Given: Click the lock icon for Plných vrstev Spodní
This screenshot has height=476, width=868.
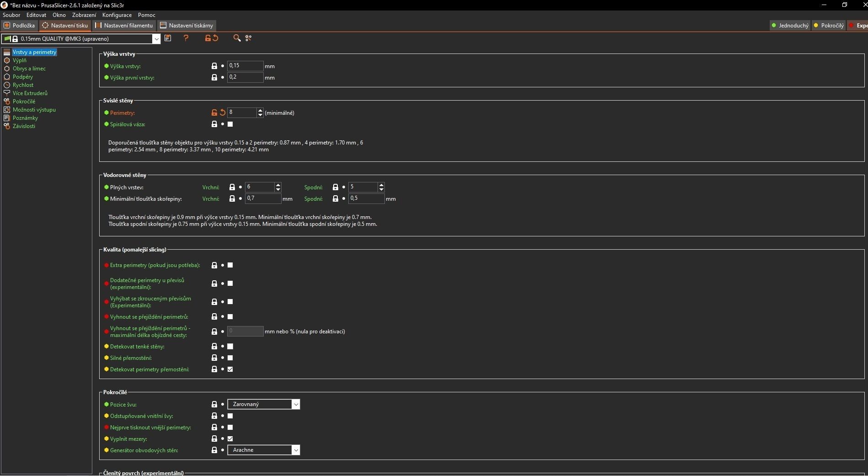Looking at the screenshot, I should pyautogui.click(x=335, y=187).
